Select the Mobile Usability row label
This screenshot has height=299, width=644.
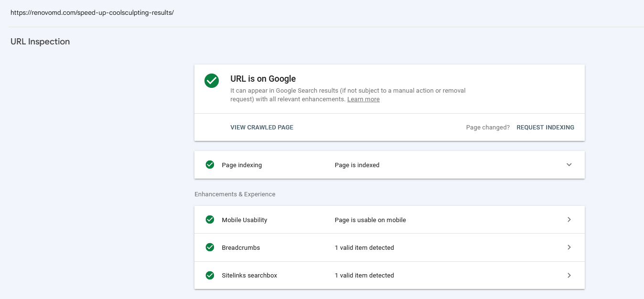[245, 220]
